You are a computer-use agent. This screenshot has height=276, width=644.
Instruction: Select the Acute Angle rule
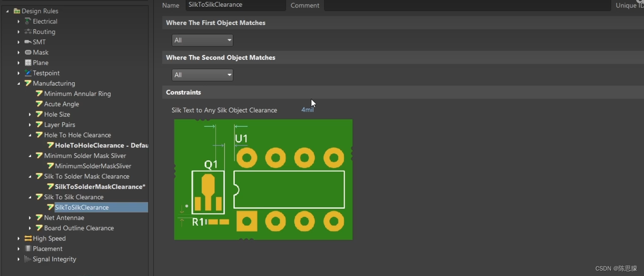tap(61, 104)
